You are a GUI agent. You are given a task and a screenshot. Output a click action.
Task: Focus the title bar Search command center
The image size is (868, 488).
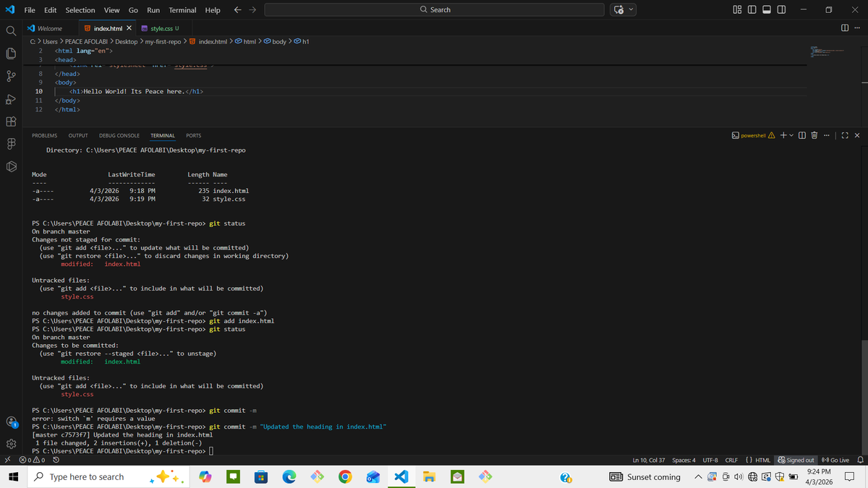(435, 9)
